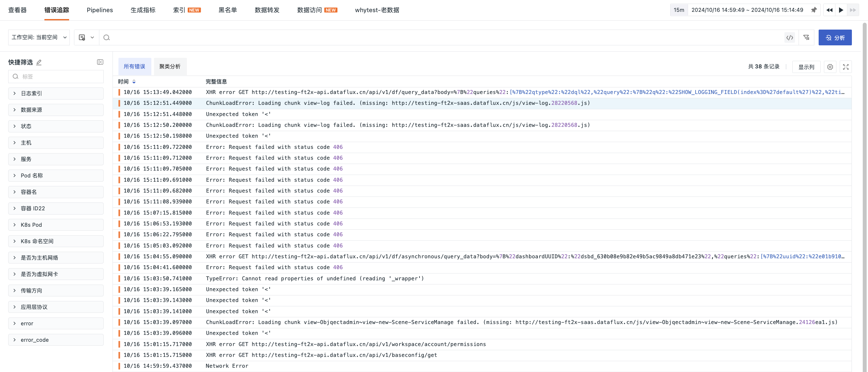
Task: Open the TypeError _wrapper log row
Action: [x=315, y=278]
